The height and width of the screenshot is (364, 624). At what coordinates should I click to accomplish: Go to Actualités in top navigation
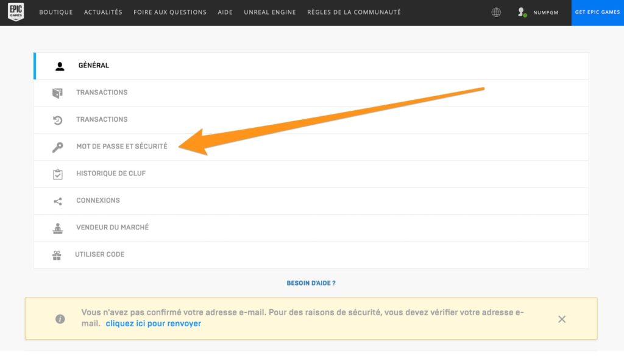point(103,12)
